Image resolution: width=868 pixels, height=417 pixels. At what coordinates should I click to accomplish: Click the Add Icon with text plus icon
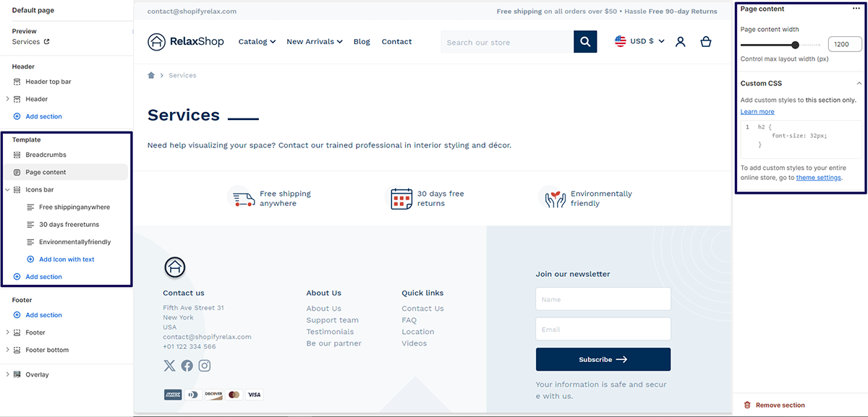tap(30, 259)
